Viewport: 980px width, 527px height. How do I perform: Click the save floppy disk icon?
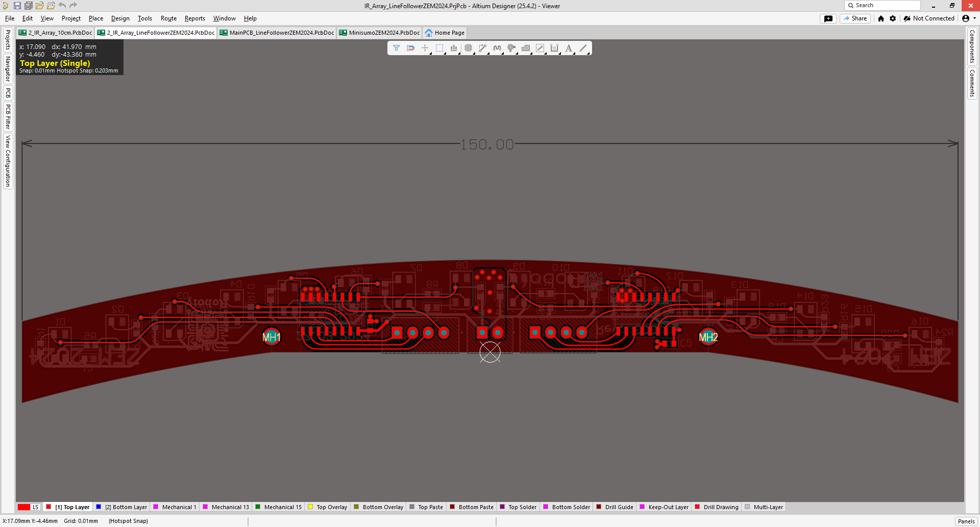[17, 6]
